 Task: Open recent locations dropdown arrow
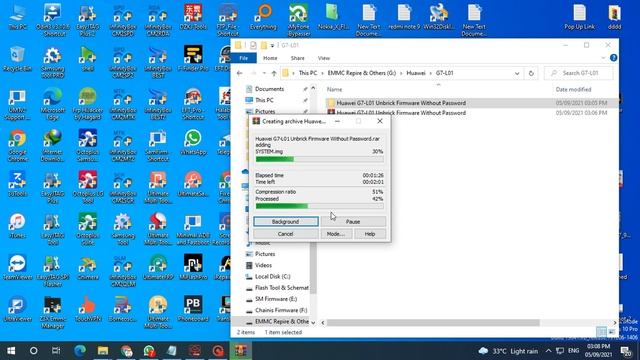[264, 73]
